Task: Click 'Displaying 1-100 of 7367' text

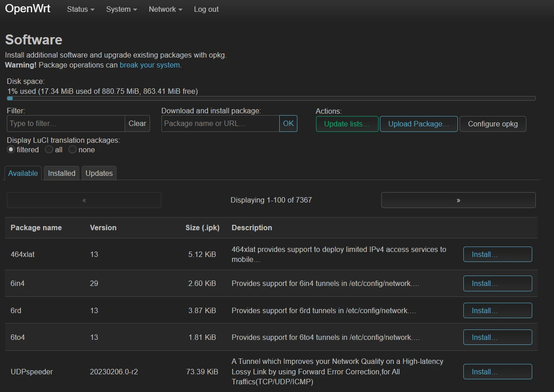Action: pyautogui.click(x=271, y=200)
